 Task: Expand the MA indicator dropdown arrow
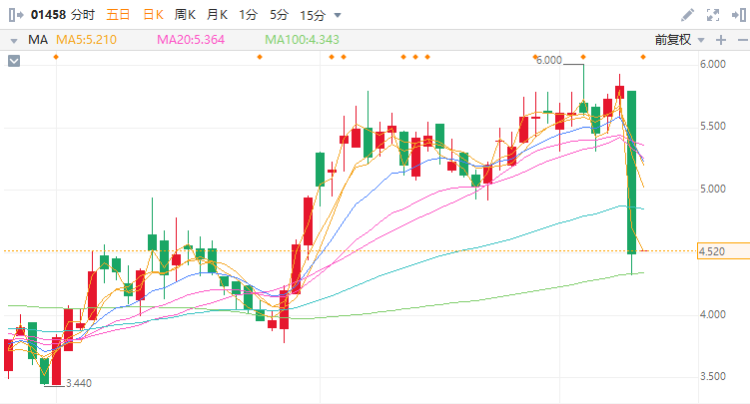click(14, 41)
